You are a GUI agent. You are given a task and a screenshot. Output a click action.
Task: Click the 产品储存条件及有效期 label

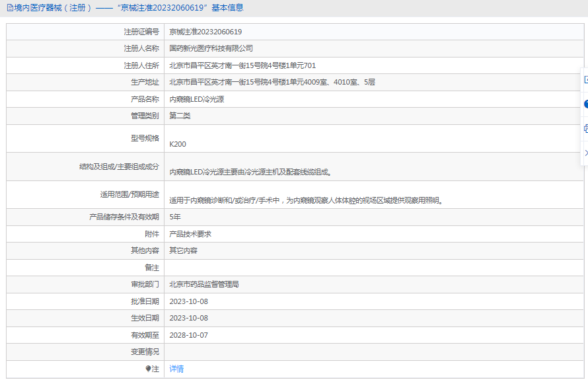124,217
